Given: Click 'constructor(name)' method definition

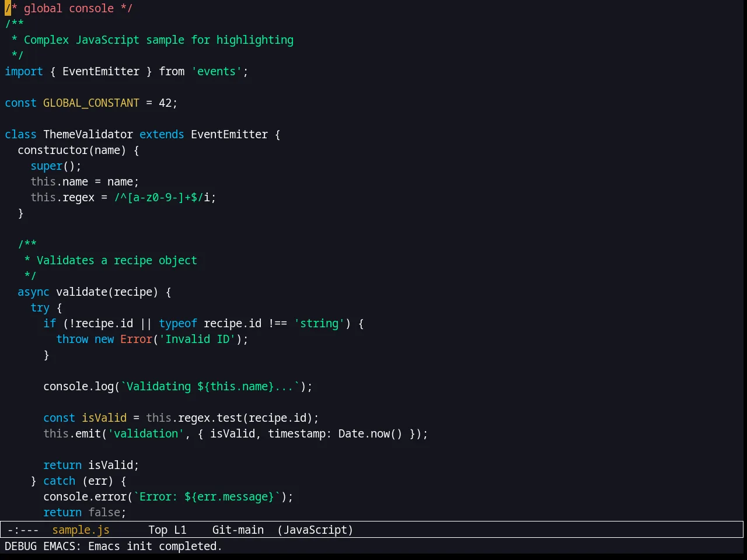Looking at the screenshot, I should tap(72, 150).
